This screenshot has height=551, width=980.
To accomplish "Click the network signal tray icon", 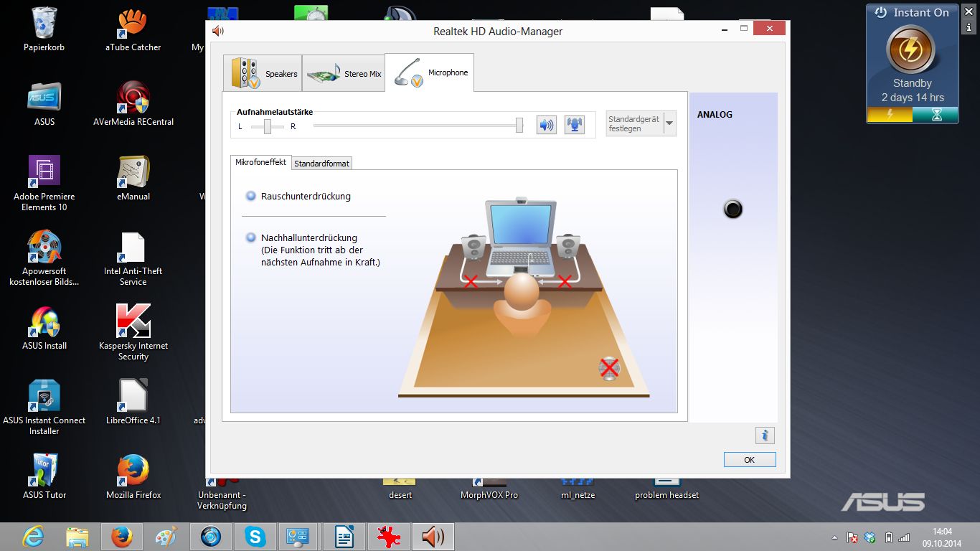I will pyautogui.click(x=904, y=537).
